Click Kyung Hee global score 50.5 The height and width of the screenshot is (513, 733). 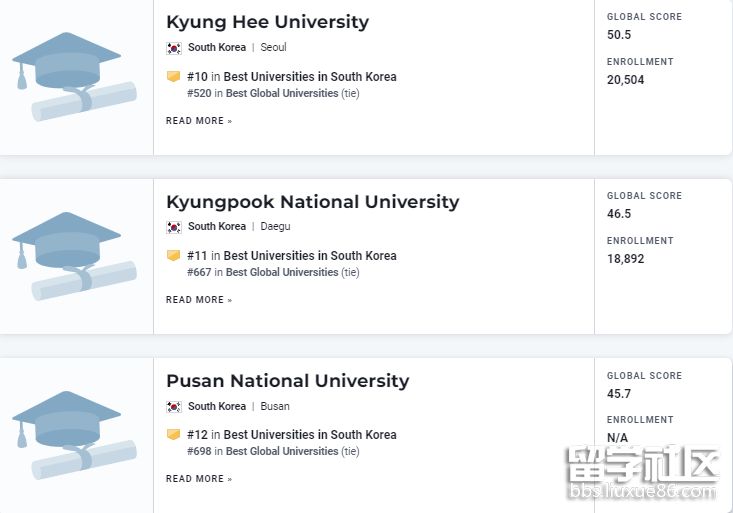coord(619,35)
